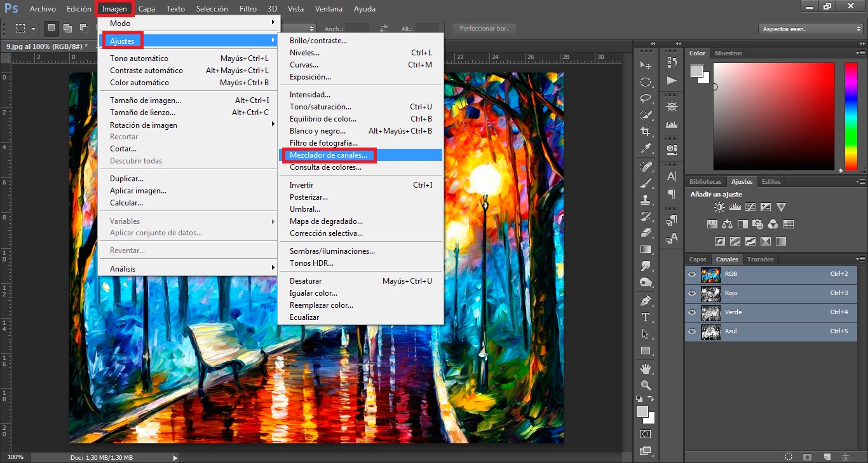
Task: Open the History panel icon
Action: tap(672, 62)
